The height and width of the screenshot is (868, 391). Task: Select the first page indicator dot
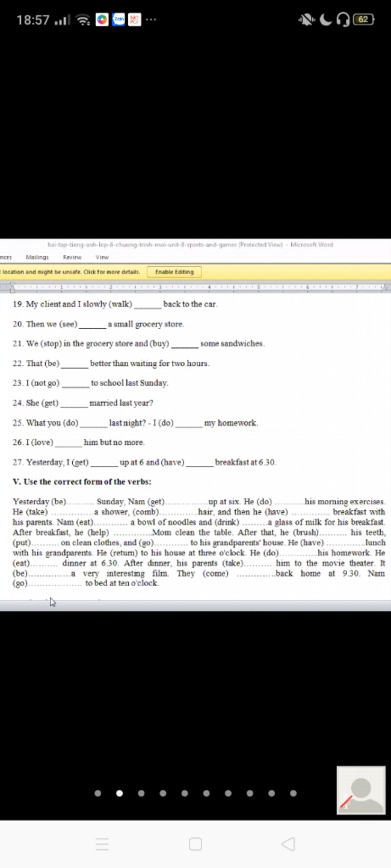click(98, 793)
